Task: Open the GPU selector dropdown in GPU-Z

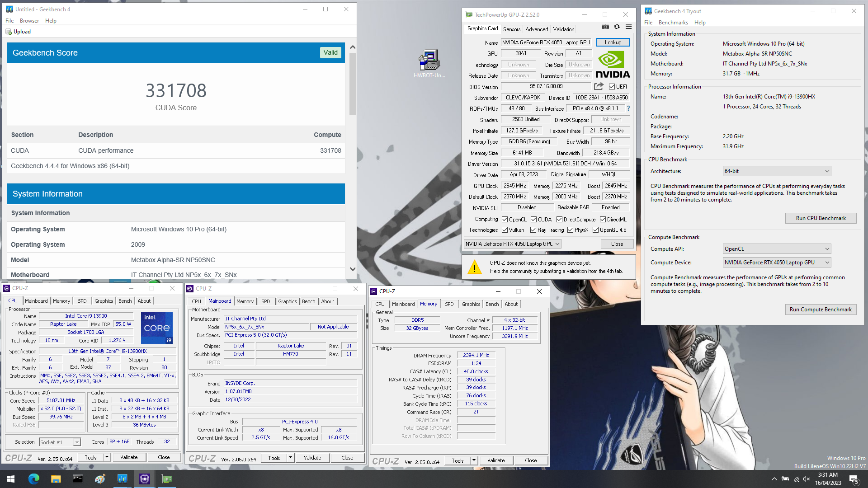Action: pyautogui.click(x=512, y=244)
